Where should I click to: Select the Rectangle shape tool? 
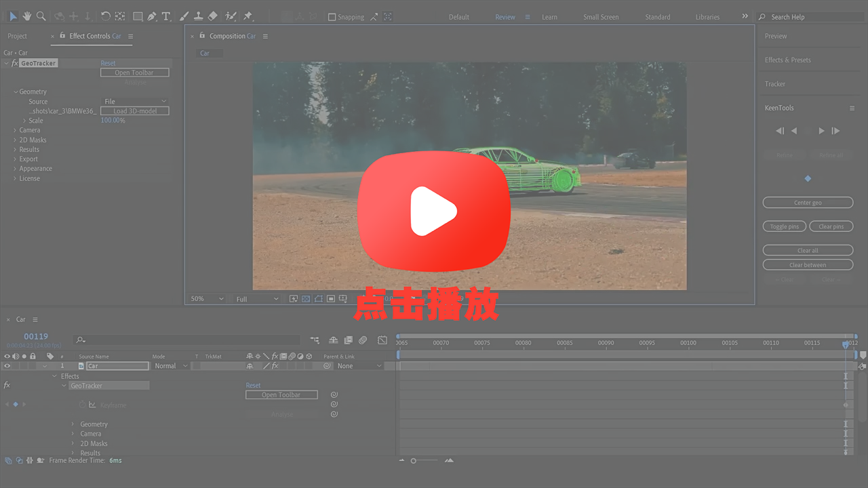[x=138, y=16]
